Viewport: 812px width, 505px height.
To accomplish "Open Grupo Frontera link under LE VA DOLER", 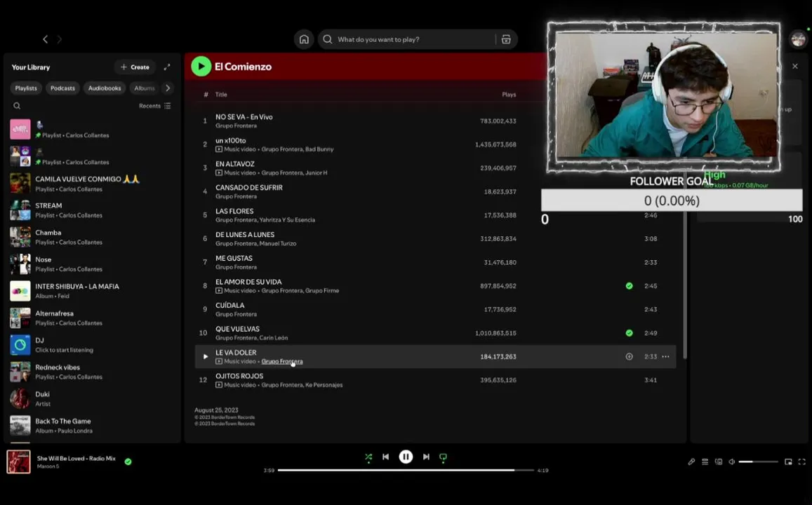I will 281,361.
